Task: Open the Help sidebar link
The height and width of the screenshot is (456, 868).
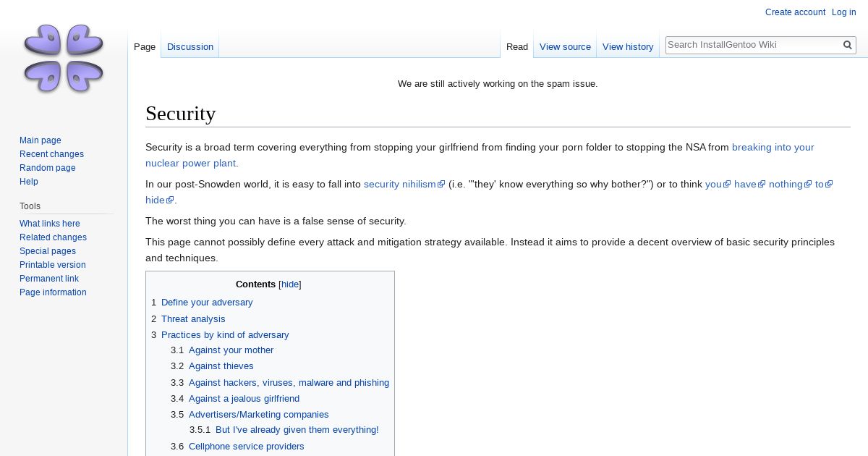Action: (x=29, y=182)
